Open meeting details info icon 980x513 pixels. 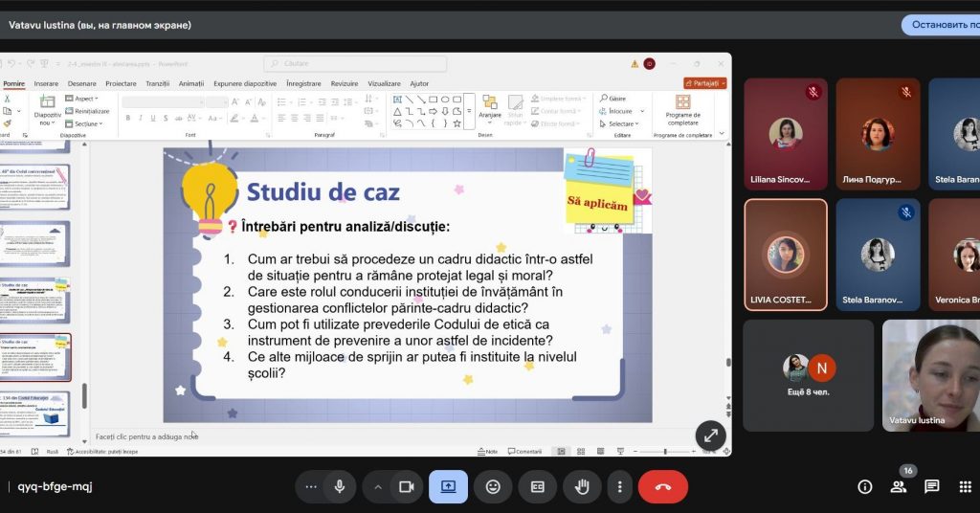pyautogui.click(x=865, y=486)
